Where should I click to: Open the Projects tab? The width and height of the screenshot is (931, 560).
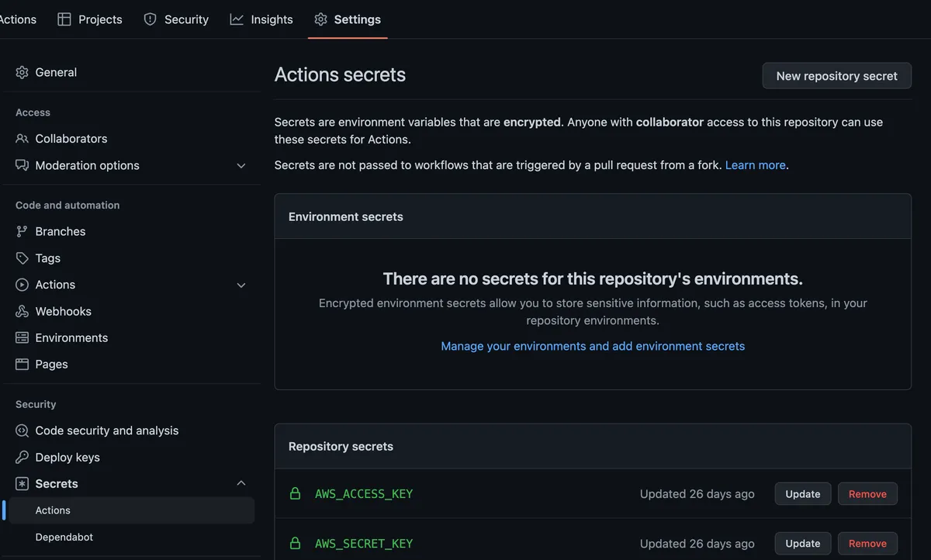coord(90,19)
